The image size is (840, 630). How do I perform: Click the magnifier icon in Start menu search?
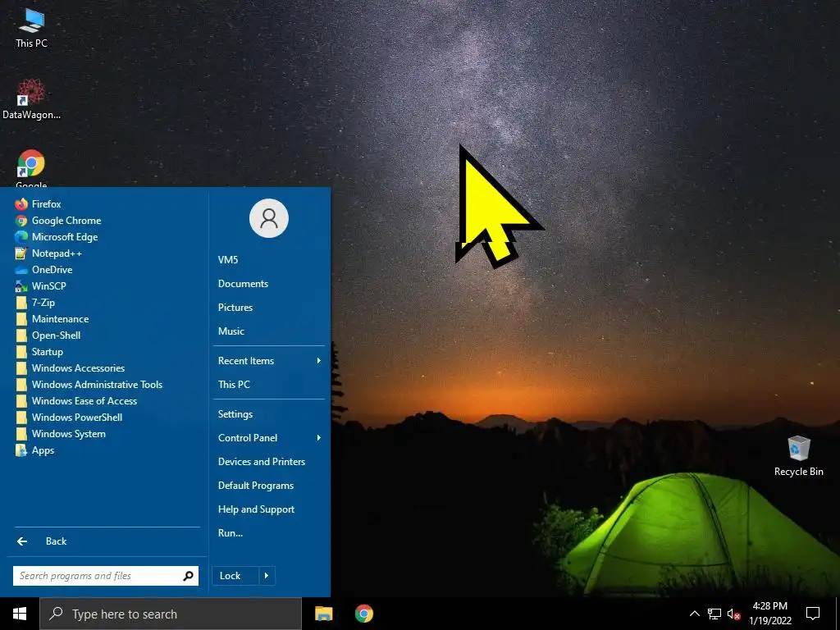[x=188, y=576]
